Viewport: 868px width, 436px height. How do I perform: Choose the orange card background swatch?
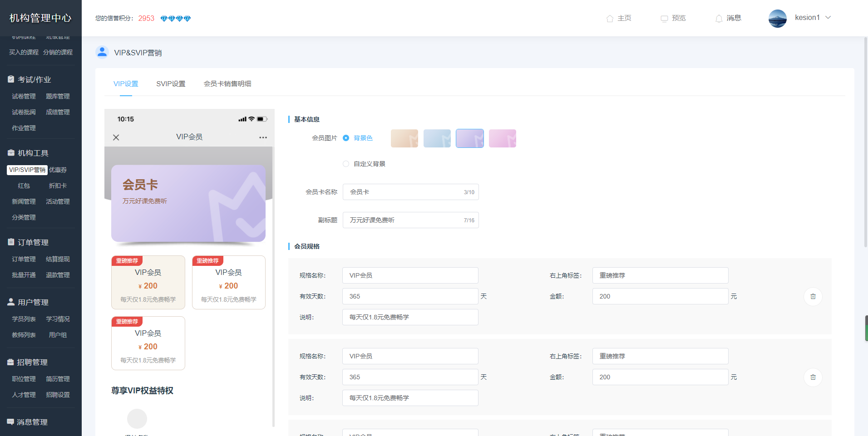point(404,138)
